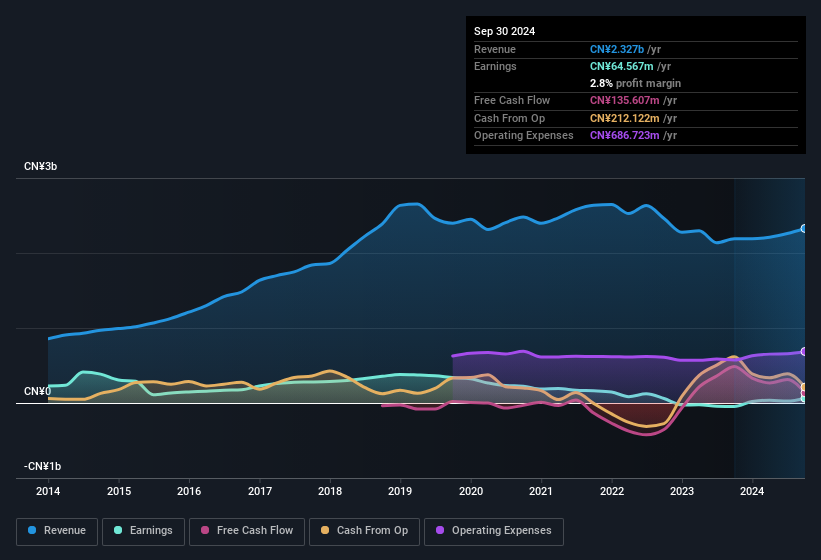Click the Earnings row label in tooltip

click(x=495, y=66)
